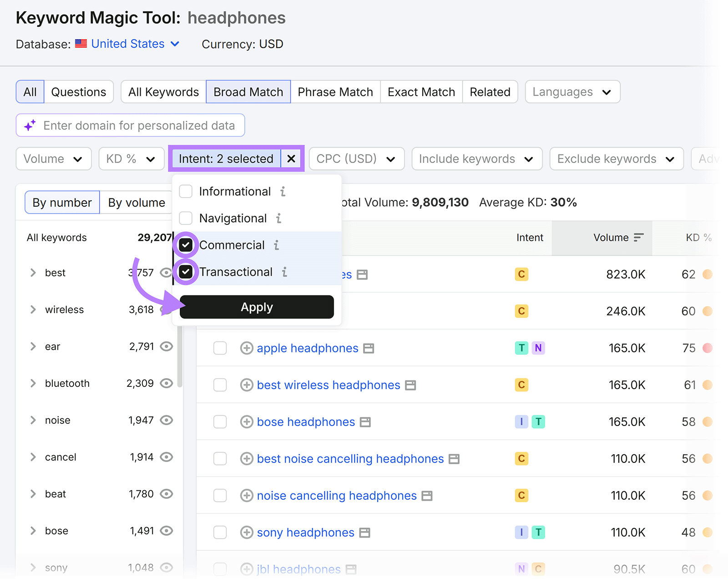
Task: Open SERP view for noise cancelling headphones
Action: [x=427, y=496]
